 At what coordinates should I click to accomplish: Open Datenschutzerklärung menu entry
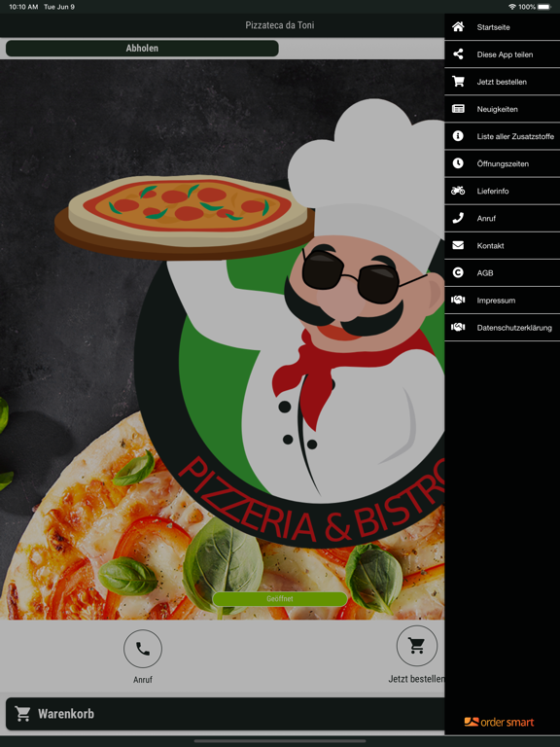click(503, 327)
